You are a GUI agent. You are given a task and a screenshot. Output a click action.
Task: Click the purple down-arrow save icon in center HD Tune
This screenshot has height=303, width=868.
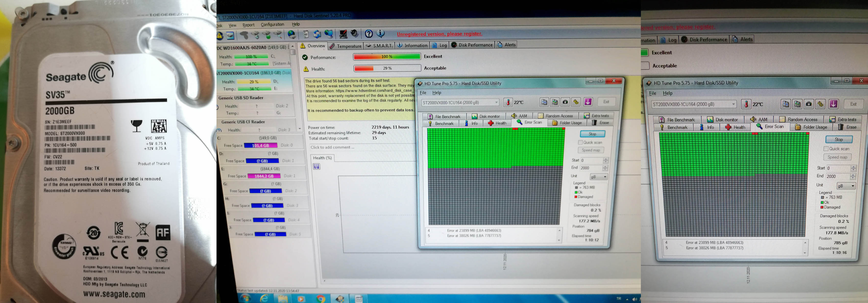click(x=588, y=102)
